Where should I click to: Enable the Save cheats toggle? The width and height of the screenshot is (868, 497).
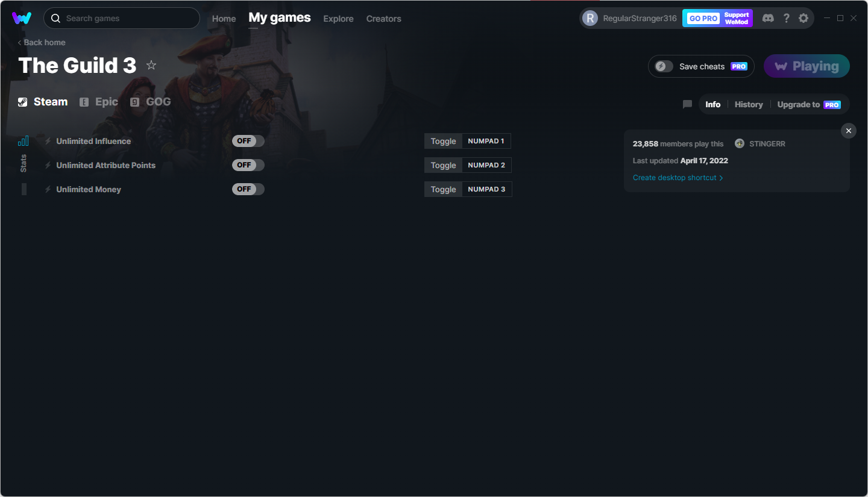(x=664, y=66)
